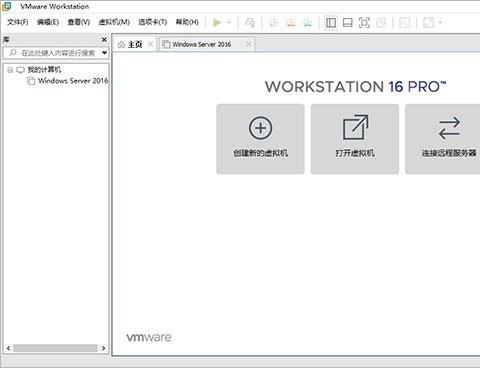Open the Snapshot Manager toolbar icon

(308, 23)
